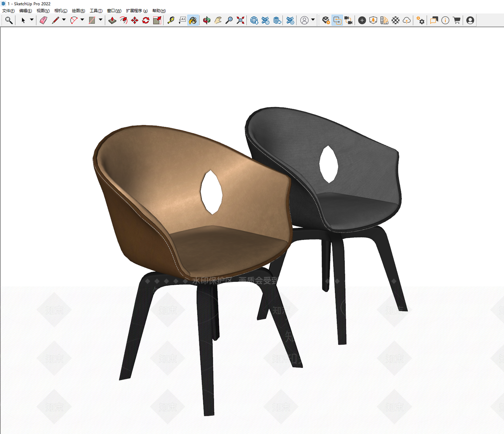This screenshot has height=434, width=504.
Task: Activate the Orbit camera tool
Action: coord(207,20)
